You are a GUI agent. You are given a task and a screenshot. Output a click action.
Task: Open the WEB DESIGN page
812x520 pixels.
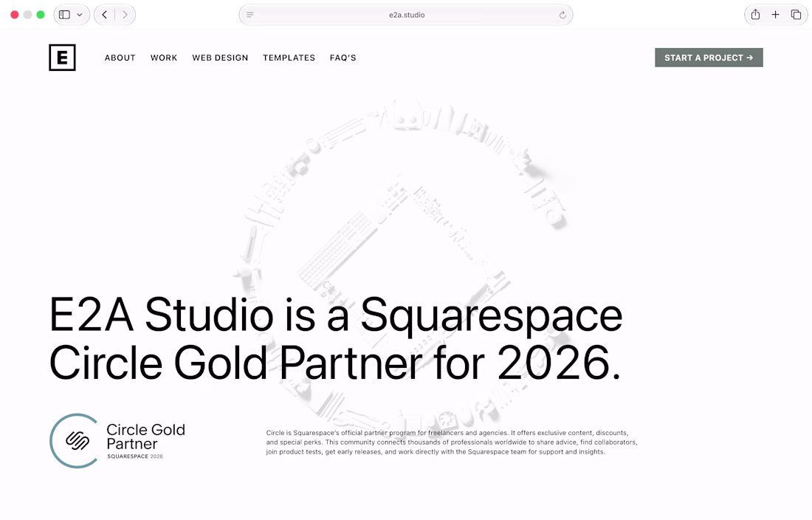(220, 58)
